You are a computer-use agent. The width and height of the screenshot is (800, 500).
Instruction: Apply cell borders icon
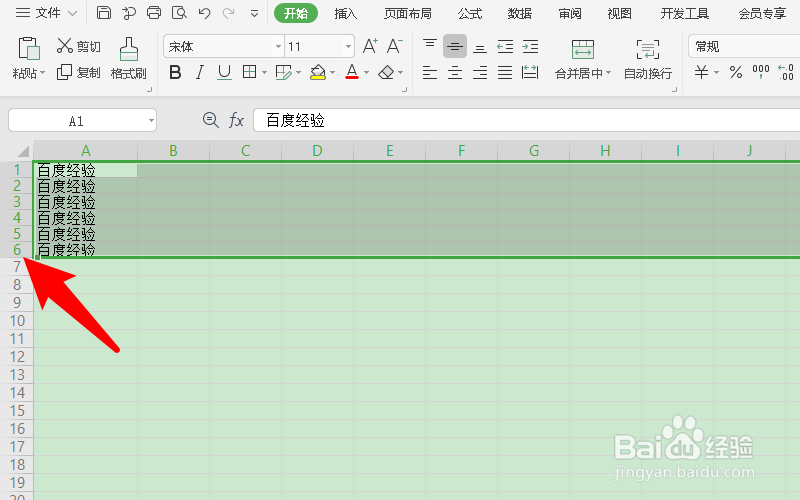(249, 72)
